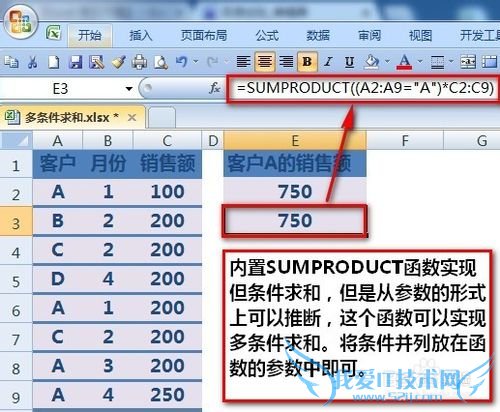500x412 pixels.
Task: Click the merge and center icon
Action: click(468, 62)
